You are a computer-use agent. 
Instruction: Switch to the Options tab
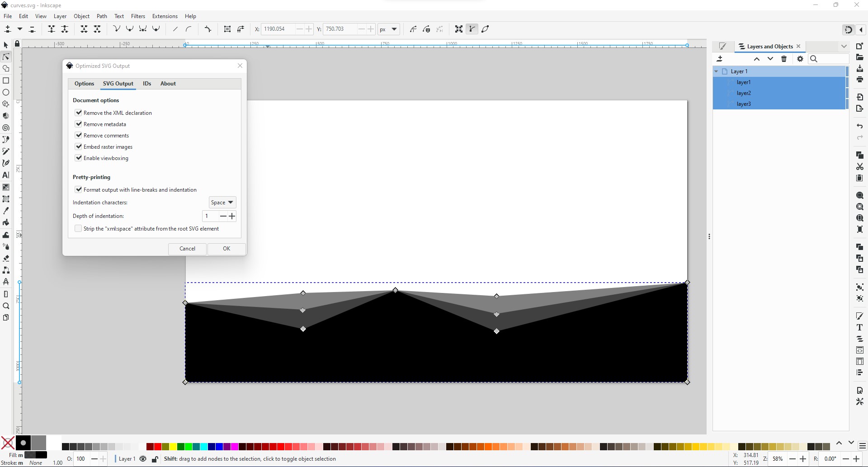tap(84, 84)
